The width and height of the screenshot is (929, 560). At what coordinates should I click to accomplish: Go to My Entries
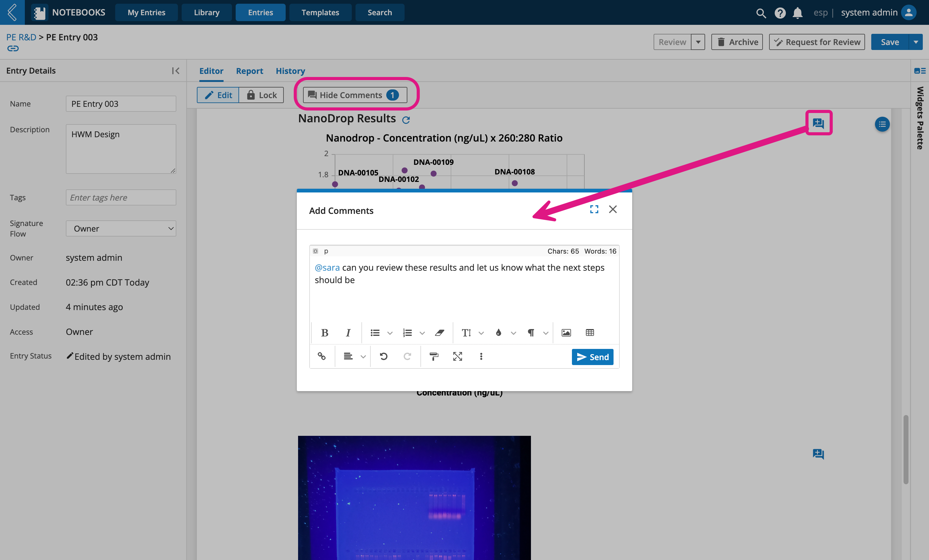coord(146,12)
